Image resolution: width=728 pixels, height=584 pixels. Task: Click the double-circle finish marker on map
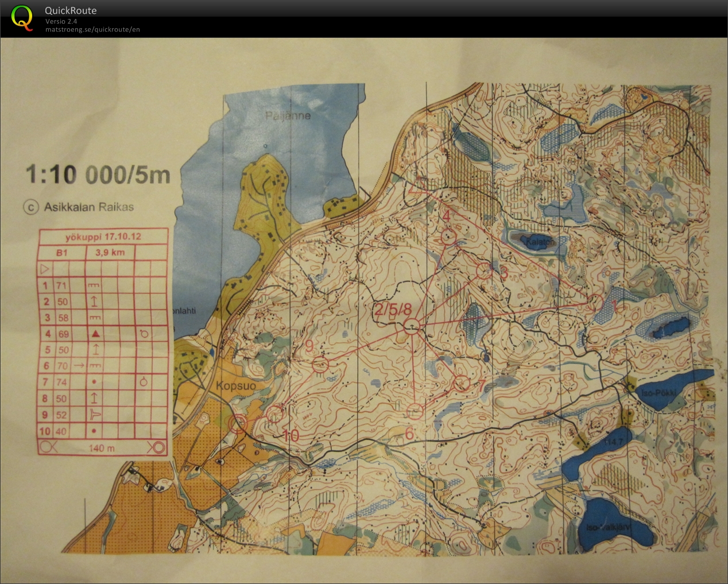click(238, 424)
